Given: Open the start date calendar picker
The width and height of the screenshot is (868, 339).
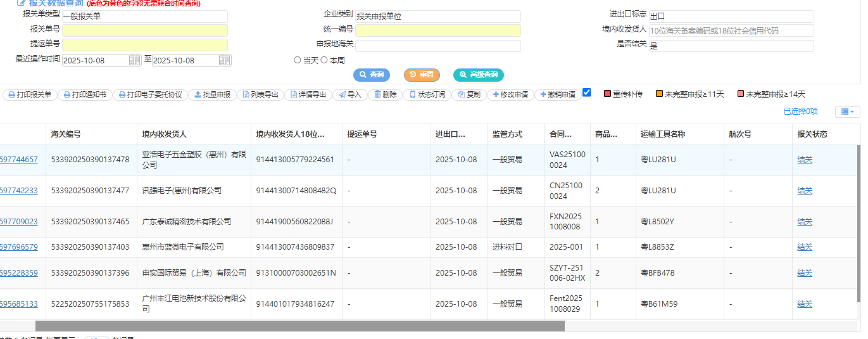Looking at the screenshot, I should 134,60.
